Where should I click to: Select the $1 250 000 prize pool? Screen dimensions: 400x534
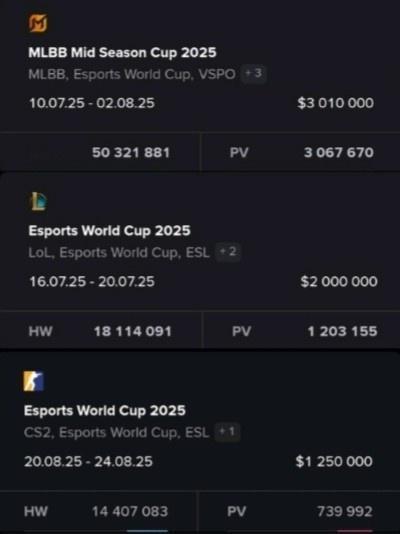(334, 461)
